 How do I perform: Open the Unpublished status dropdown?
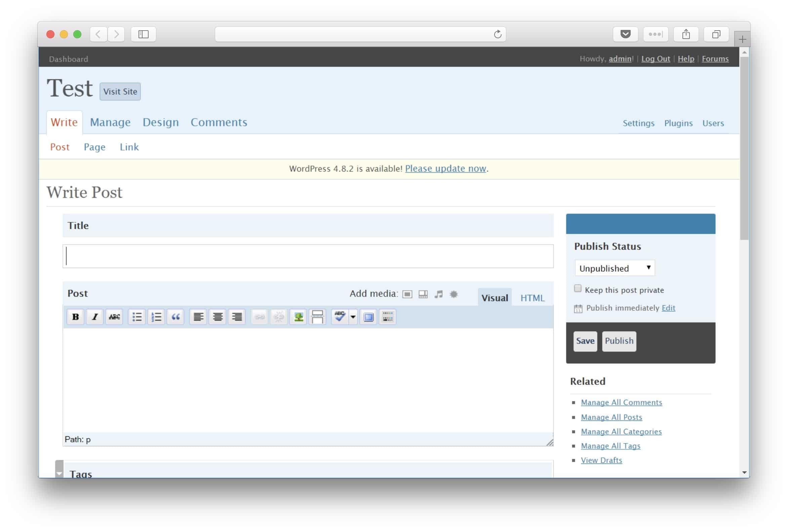point(615,268)
